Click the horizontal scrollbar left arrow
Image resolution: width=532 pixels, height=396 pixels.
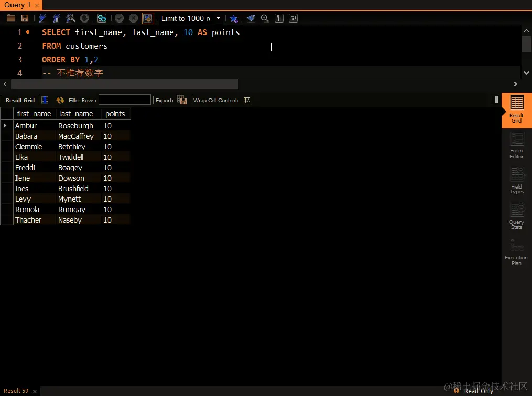pos(5,84)
